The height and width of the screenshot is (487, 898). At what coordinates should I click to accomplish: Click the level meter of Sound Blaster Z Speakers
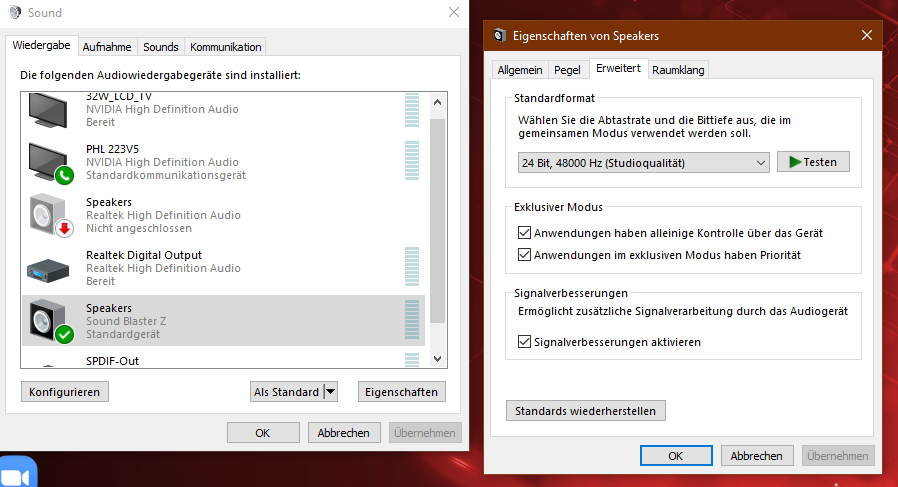(412, 320)
